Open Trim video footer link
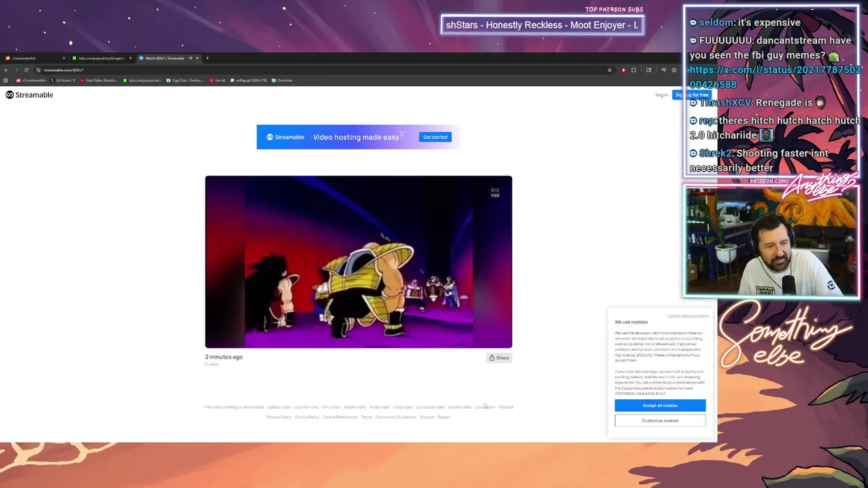This screenshot has height=488, width=868. (331, 407)
